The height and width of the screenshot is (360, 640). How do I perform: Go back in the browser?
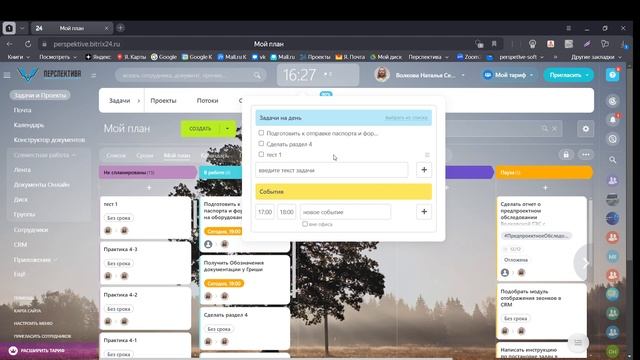click(9, 44)
